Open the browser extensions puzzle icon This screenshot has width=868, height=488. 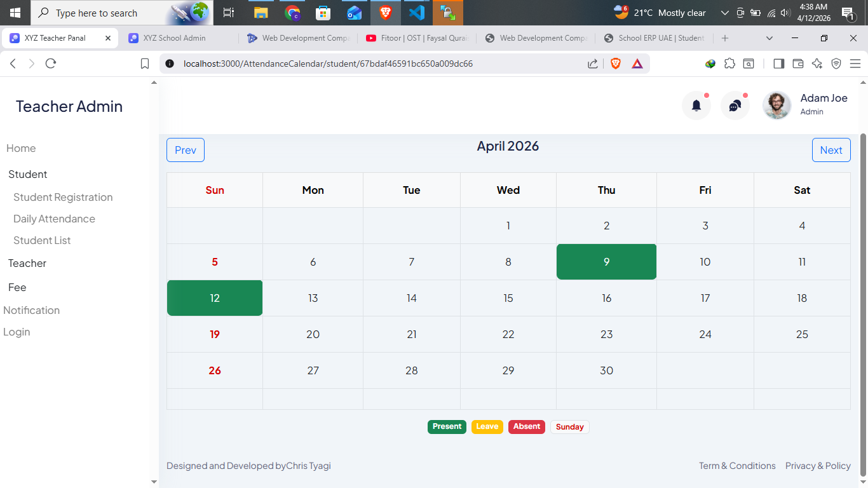[x=729, y=64]
